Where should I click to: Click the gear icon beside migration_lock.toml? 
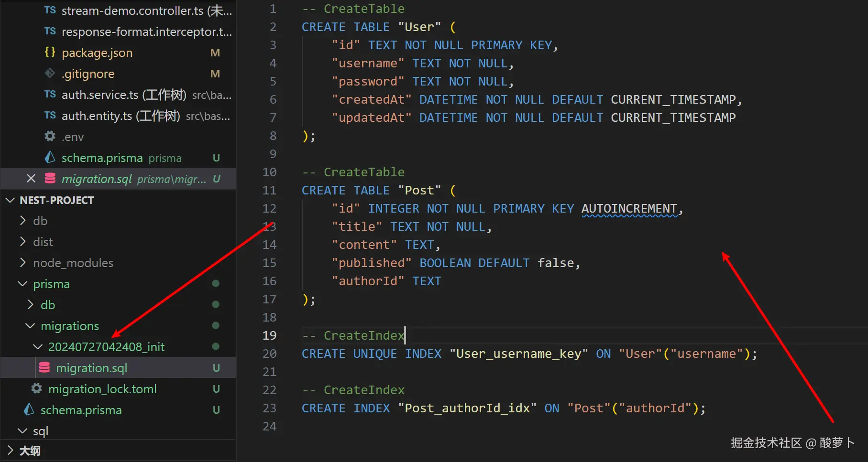[x=37, y=388]
